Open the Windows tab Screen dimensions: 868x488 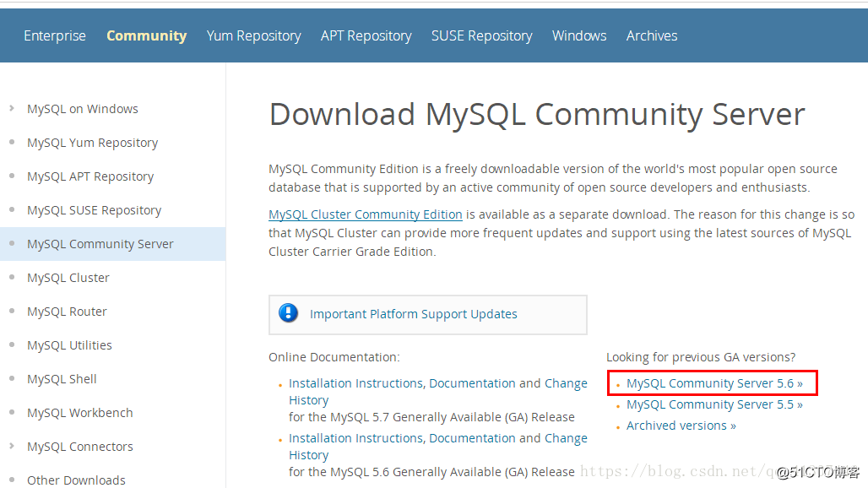579,36
